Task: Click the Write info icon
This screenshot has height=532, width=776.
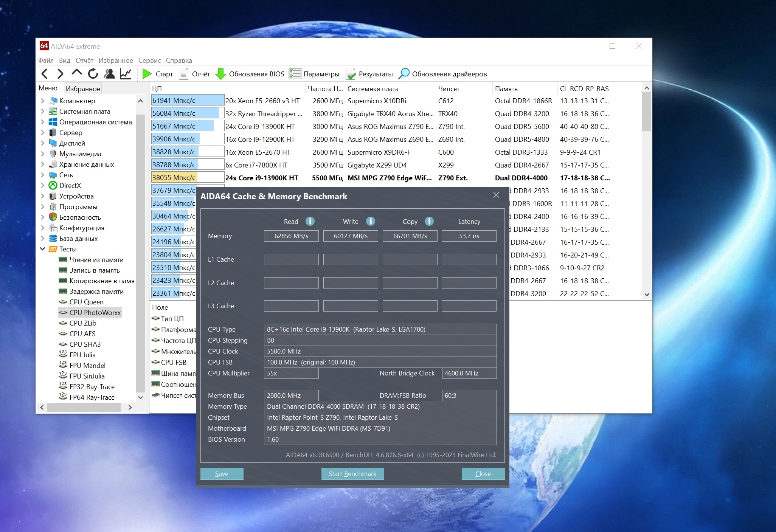Action: [370, 221]
